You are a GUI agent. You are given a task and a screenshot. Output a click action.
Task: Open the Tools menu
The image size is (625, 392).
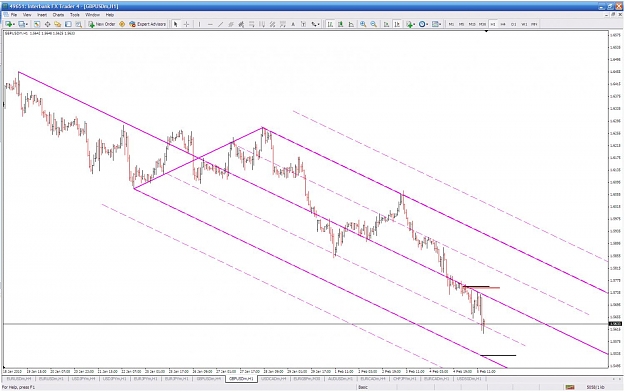tap(75, 15)
